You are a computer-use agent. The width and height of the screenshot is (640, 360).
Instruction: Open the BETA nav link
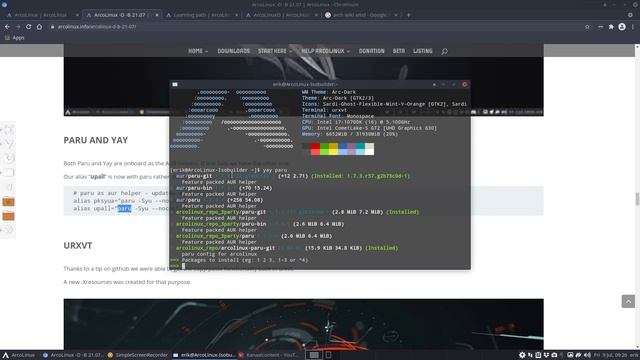(399, 51)
